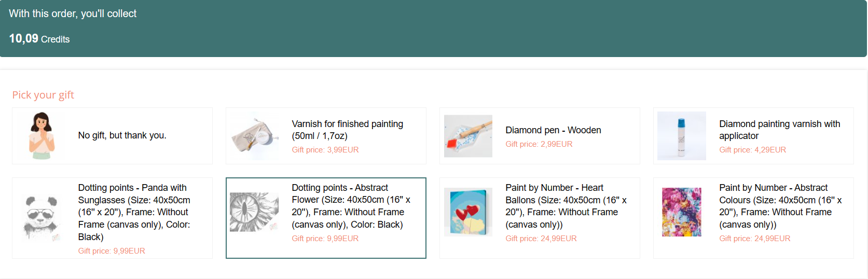
Task: Click the "Gift price: 4,29EUR" label
Action: [752, 150]
